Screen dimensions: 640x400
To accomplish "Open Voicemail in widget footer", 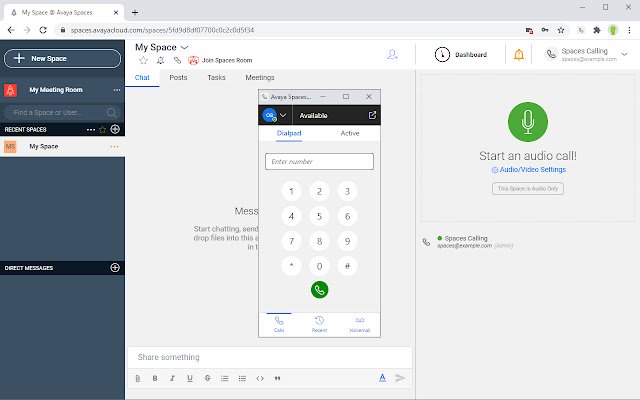I will [x=360, y=324].
